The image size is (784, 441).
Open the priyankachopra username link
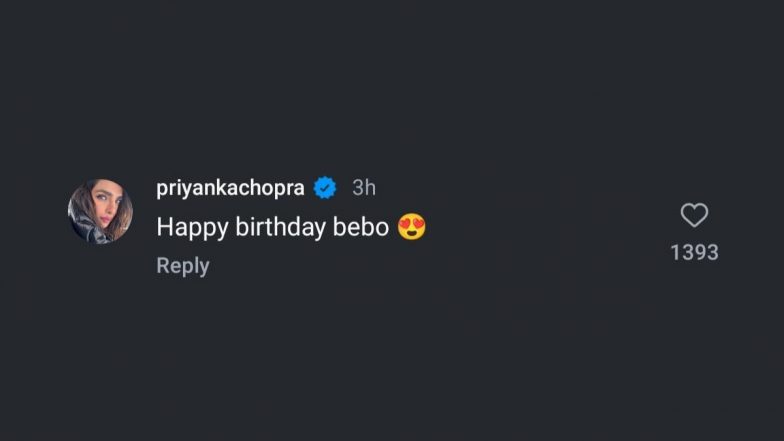[231, 187]
